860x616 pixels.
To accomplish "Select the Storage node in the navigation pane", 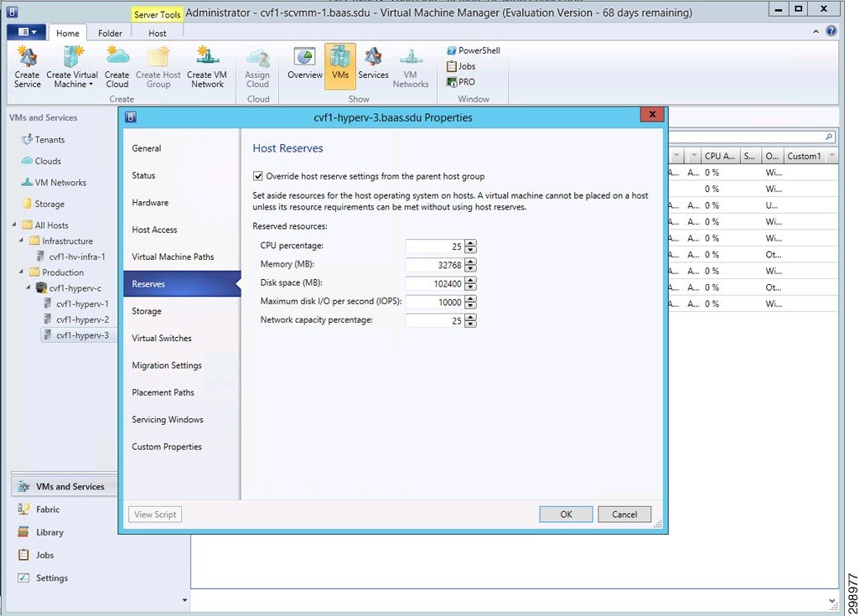I will (x=44, y=204).
